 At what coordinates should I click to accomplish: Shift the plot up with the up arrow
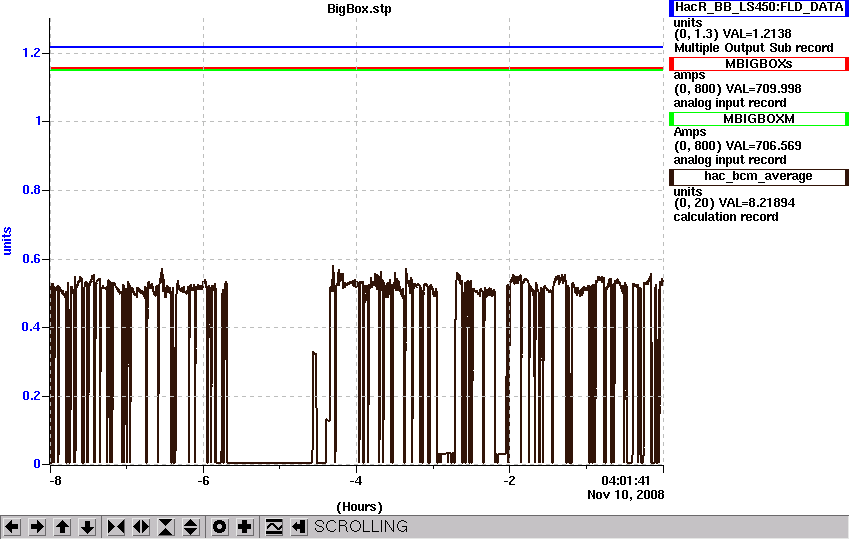click(x=62, y=527)
